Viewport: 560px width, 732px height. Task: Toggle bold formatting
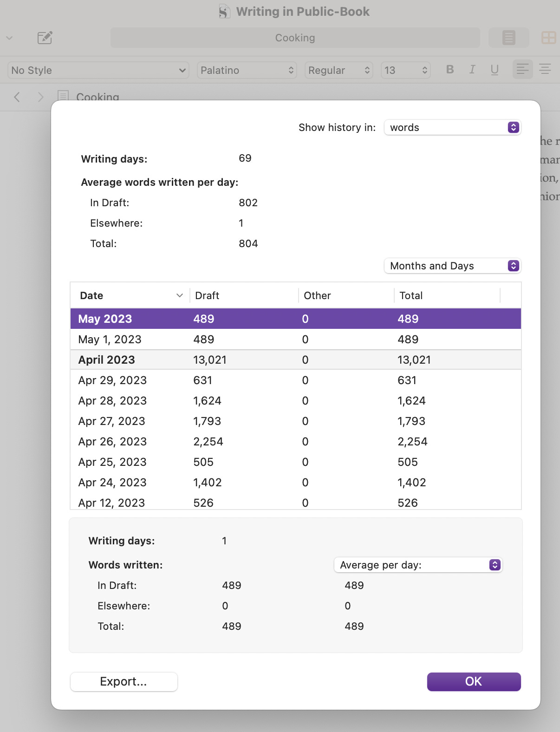pos(450,69)
